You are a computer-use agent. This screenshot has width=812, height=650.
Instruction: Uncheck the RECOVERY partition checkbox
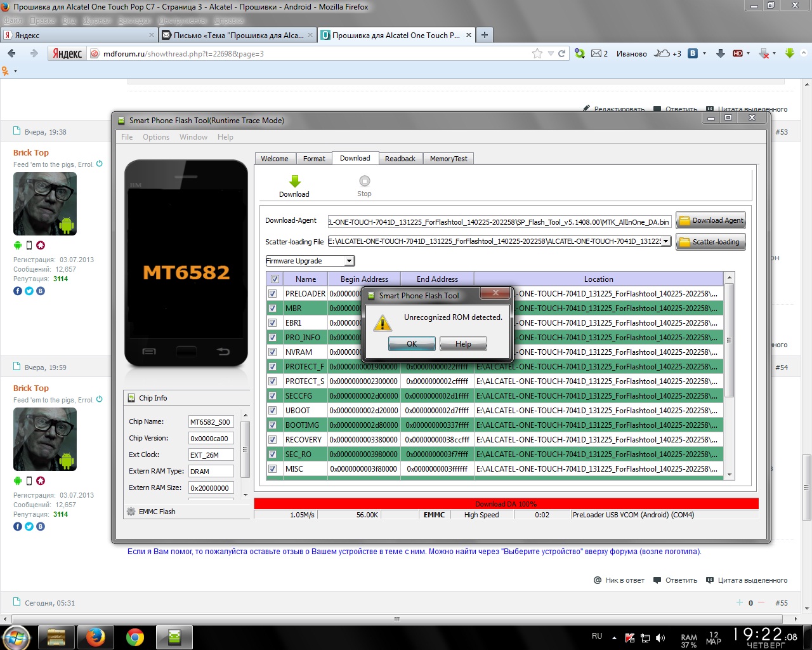273,439
